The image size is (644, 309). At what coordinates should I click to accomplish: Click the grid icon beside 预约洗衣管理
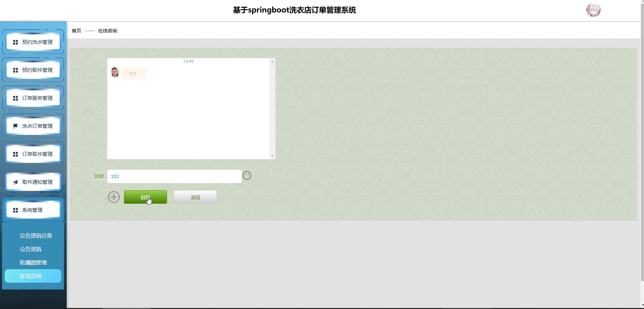tap(15, 42)
